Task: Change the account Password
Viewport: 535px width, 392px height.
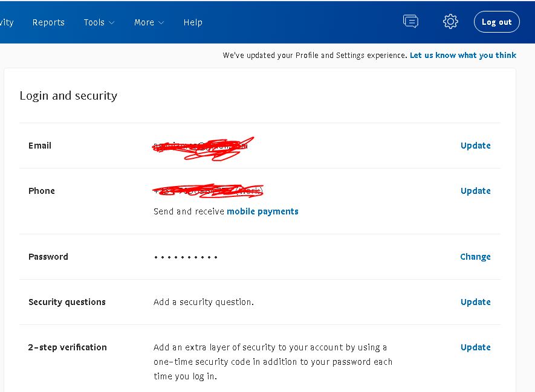Action: tap(475, 256)
